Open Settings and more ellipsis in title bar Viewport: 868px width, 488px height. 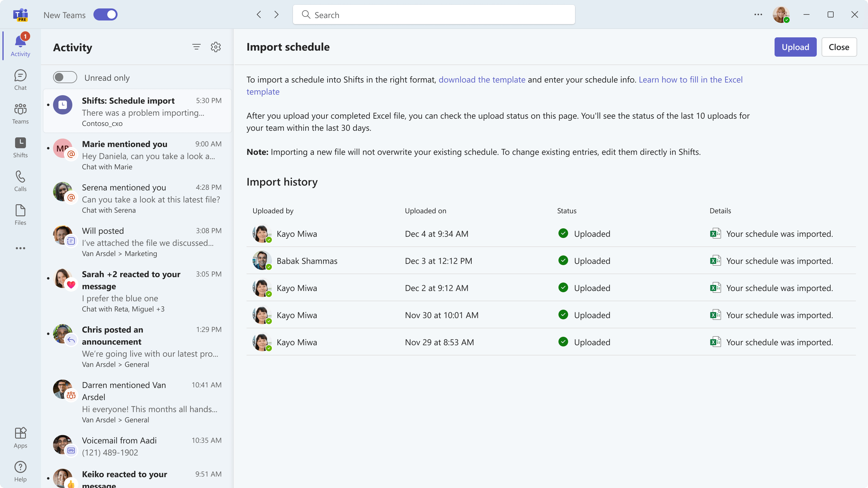(x=758, y=14)
